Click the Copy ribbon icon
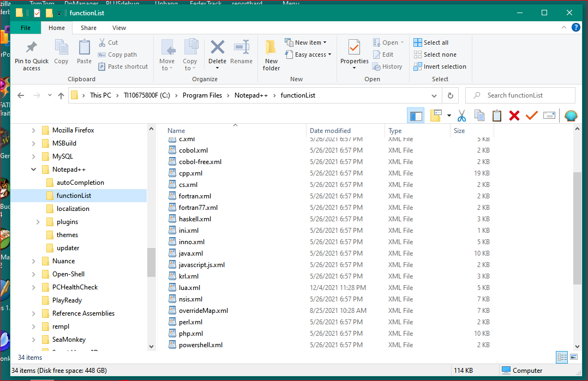Image resolution: width=588 pixels, height=381 pixels. click(x=61, y=47)
